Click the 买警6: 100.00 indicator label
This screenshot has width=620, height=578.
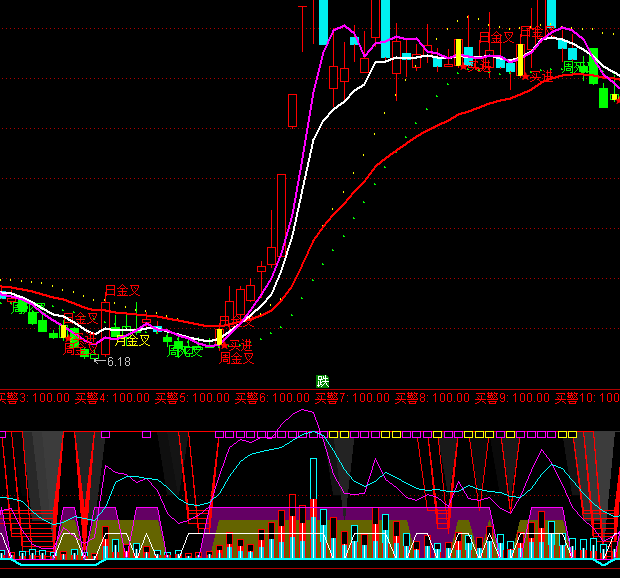click(x=272, y=398)
